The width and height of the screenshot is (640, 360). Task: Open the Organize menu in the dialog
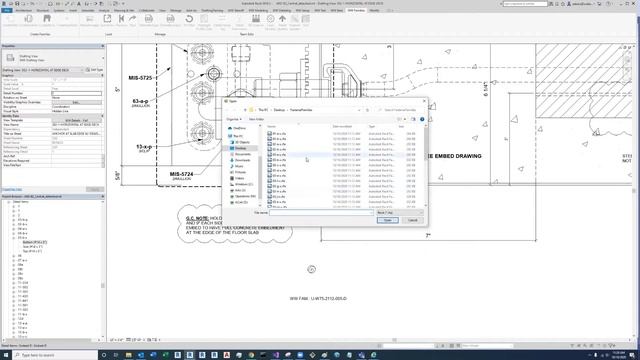234,119
